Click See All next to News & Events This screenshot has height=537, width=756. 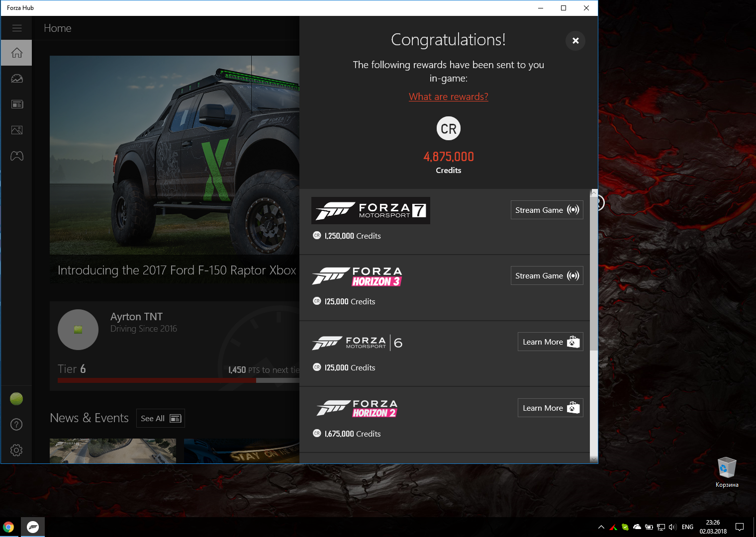(x=161, y=418)
